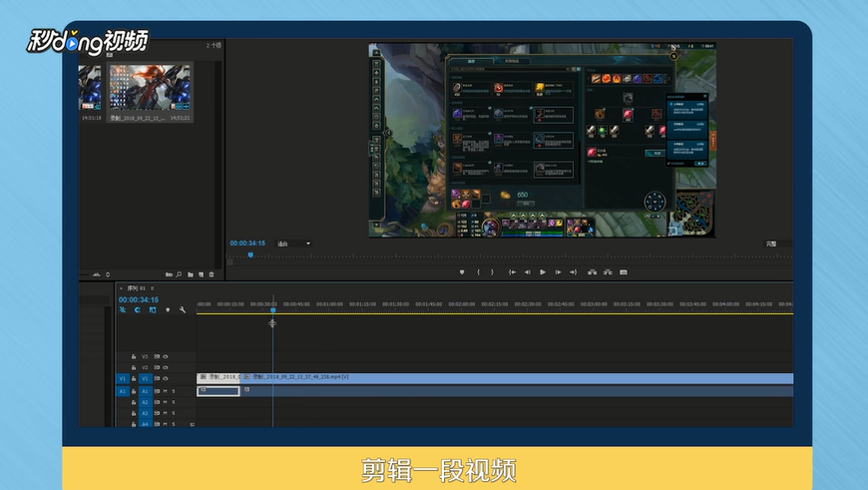The image size is (868, 490).
Task: Click the Mark In brace button
Action: click(x=478, y=271)
